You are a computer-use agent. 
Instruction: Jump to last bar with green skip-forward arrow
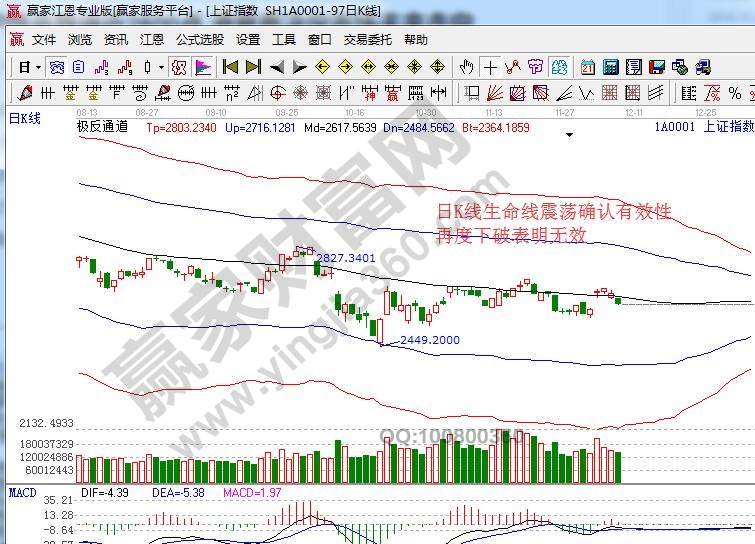253,67
